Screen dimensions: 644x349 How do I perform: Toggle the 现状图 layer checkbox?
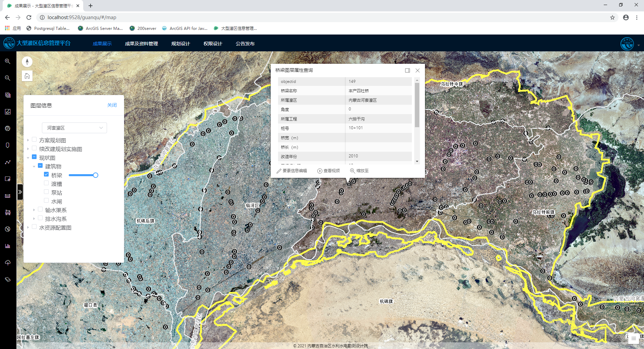[34, 157]
